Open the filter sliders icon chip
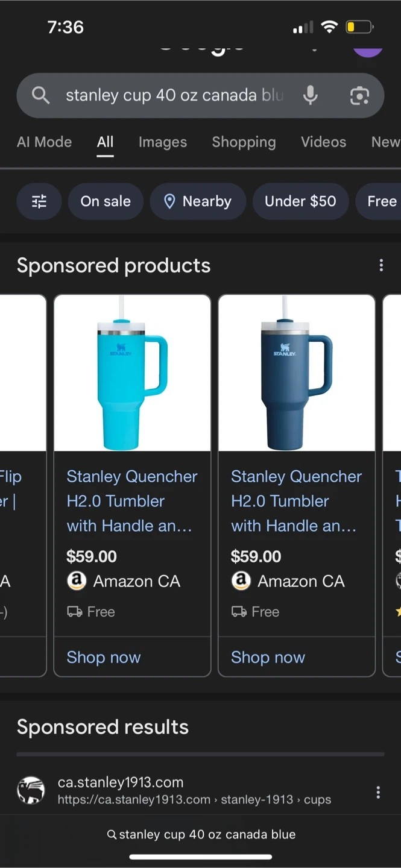The image size is (401, 868). click(39, 201)
